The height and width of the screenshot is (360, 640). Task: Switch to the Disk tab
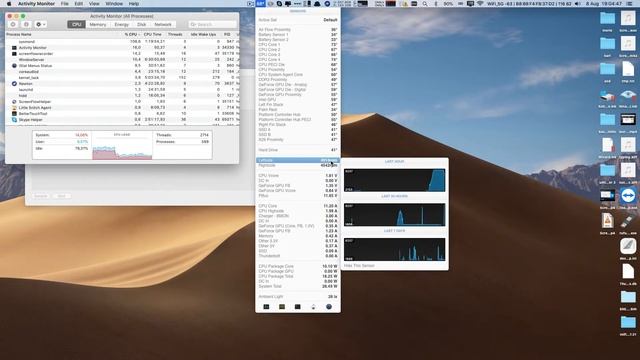[x=142, y=24]
